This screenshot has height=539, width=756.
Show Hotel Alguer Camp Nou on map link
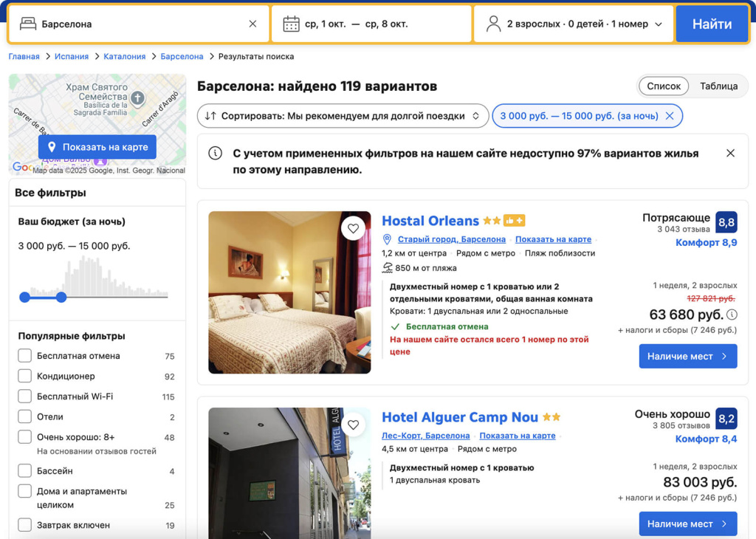(518, 436)
